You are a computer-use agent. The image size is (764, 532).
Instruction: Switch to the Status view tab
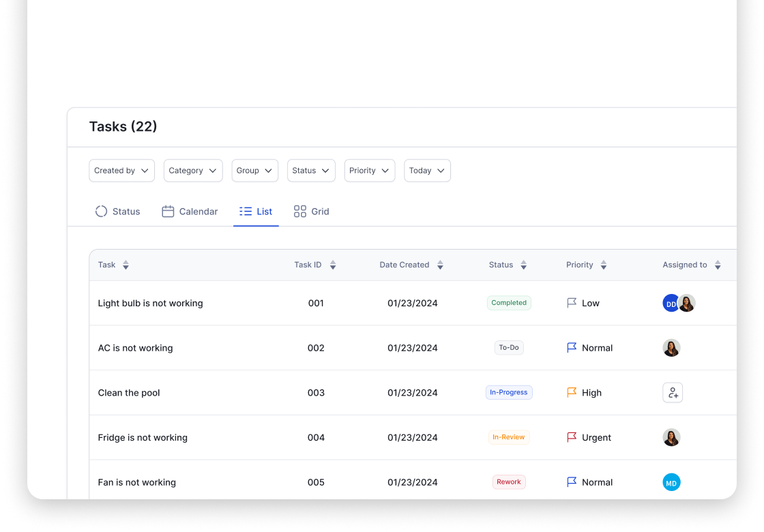(117, 211)
